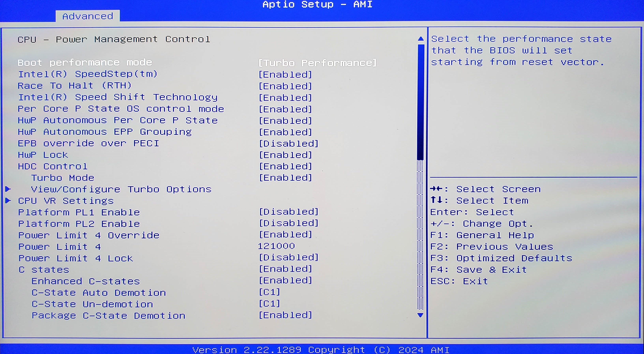
Task: Toggle Package C-State Demotion Enabled value
Action: [x=285, y=315]
